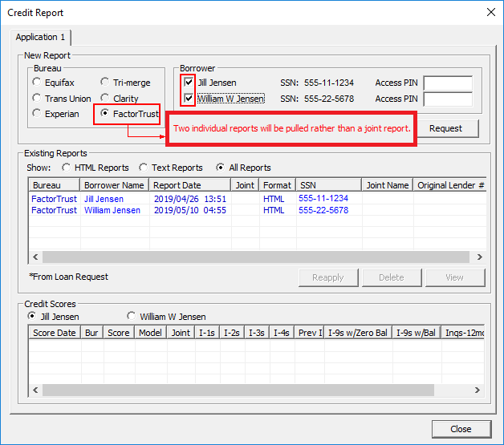Select the Clarity bureau radio button

[105, 99]
